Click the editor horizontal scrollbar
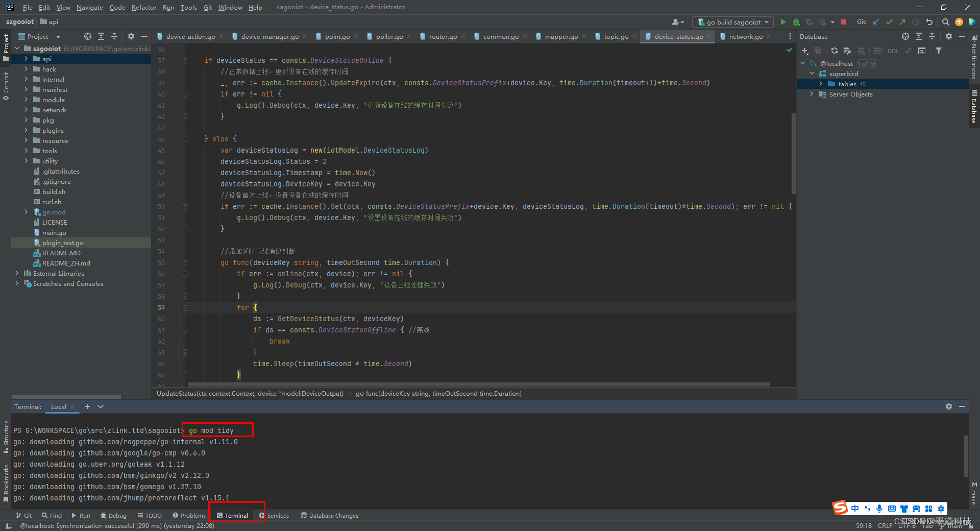980x531 pixels. 479,384
